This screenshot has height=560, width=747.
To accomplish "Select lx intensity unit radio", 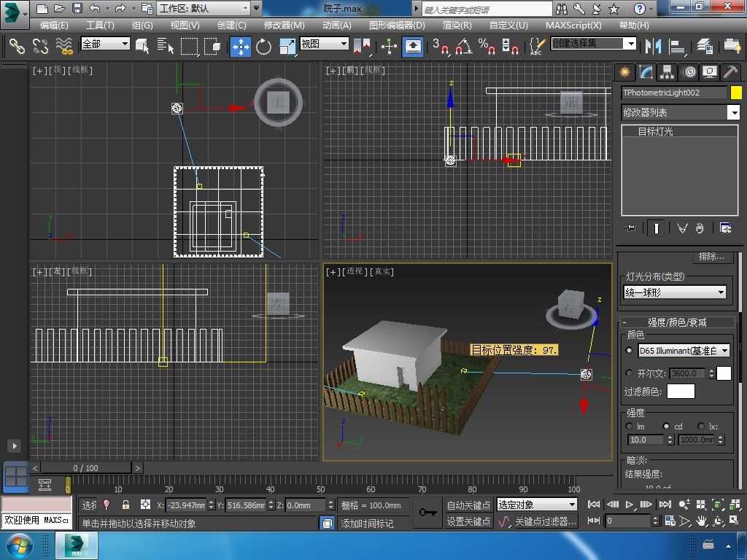I will coord(701,426).
